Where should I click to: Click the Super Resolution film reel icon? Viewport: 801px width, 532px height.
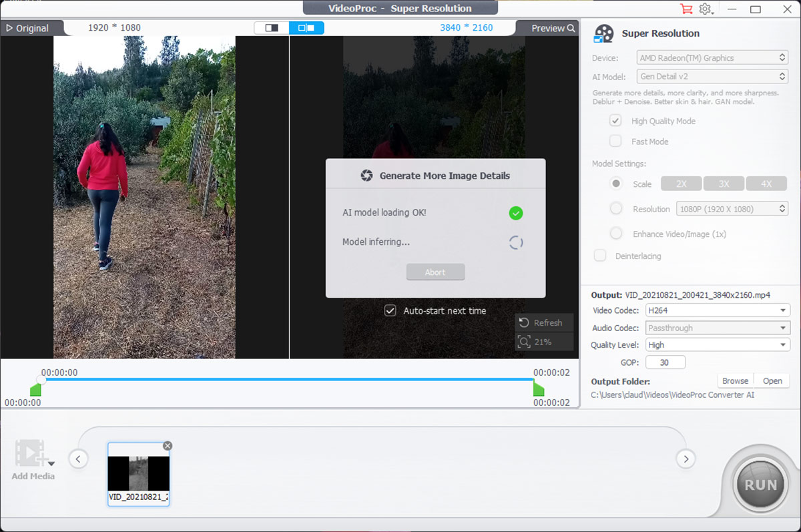click(603, 33)
